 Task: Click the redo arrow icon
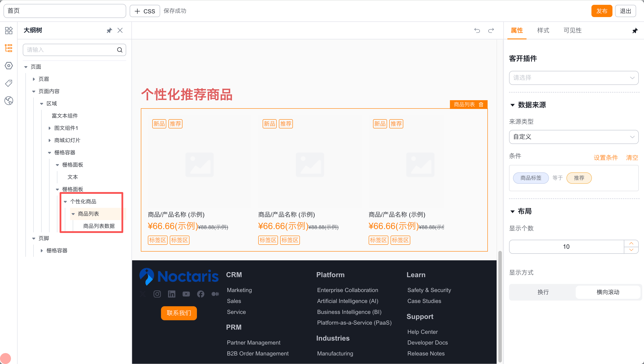[491, 30]
